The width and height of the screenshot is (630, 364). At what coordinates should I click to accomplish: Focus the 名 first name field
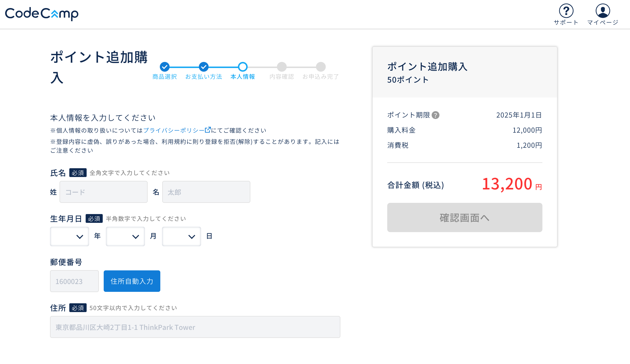click(206, 192)
